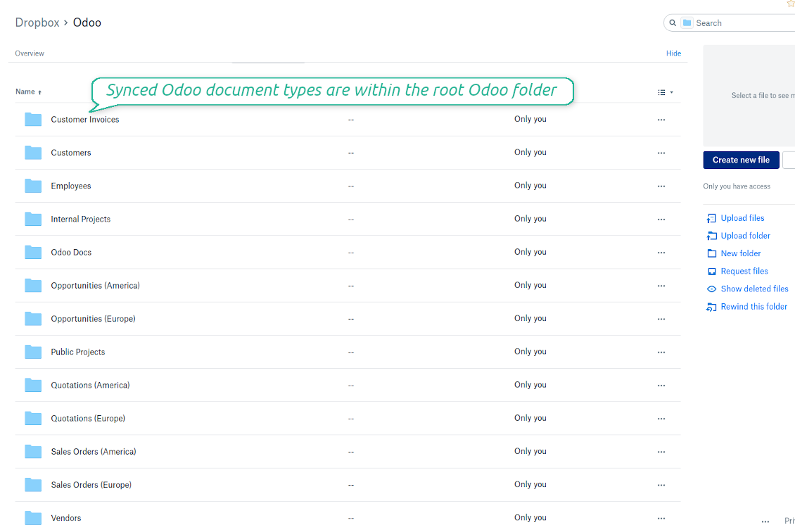Open more options for Customer Invoices row
Screen dimensions: 795x532
pyautogui.click(x=661, y=120)
